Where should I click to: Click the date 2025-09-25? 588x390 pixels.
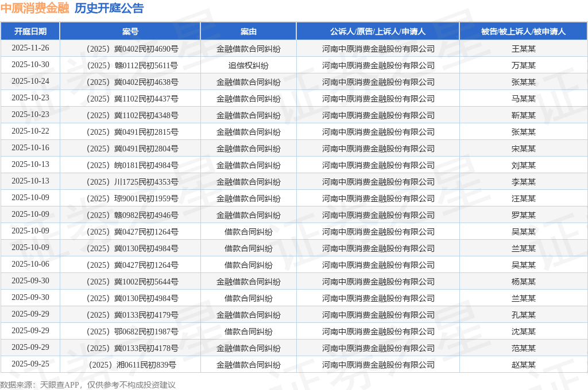point(30,364)
